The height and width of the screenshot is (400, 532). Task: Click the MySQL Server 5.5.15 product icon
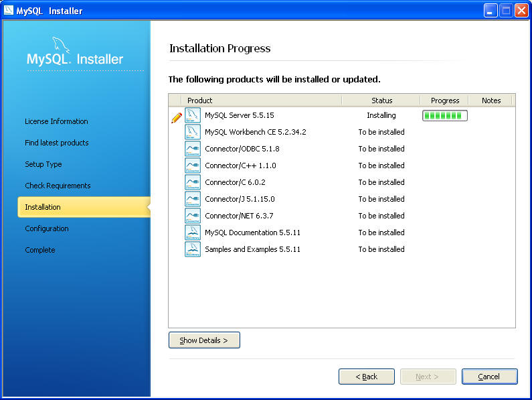click(x=193, y=115)
